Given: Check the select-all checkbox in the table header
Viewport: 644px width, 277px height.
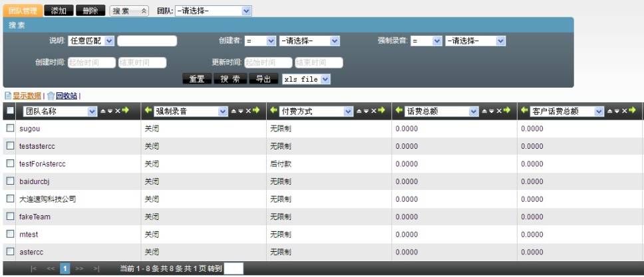Looking at the screenshot, I should point(10,111).
